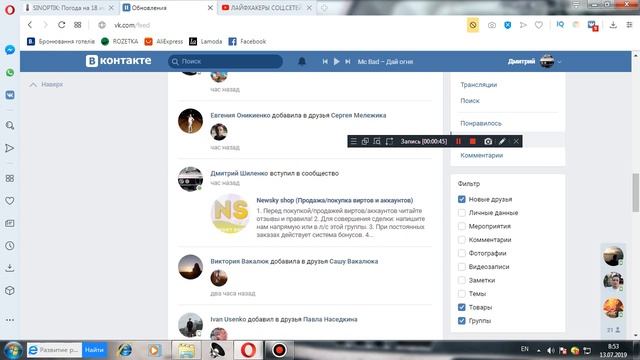
Task: Click the ad blocker shield icon
Action: point(507,25)
